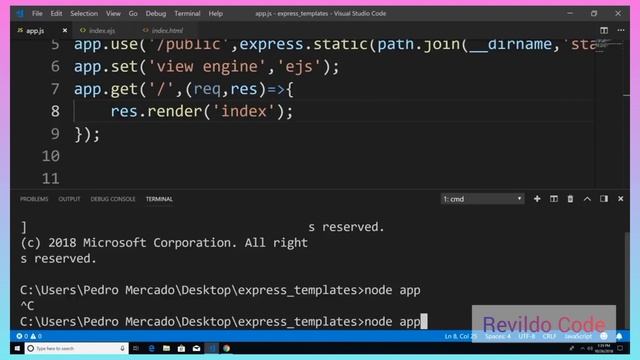Viewport: 640px width, 360px height.
Task: Minimize the VS Code window
Action: click(570, 13)
